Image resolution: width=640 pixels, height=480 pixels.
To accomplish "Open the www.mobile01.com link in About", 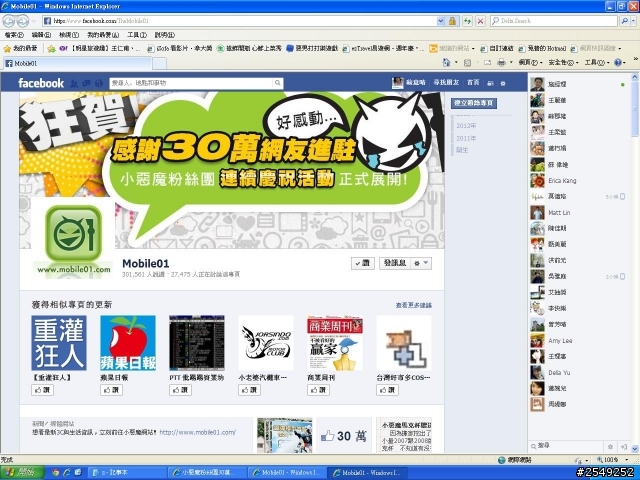I will pyautogui.click(x=198, y=432).
